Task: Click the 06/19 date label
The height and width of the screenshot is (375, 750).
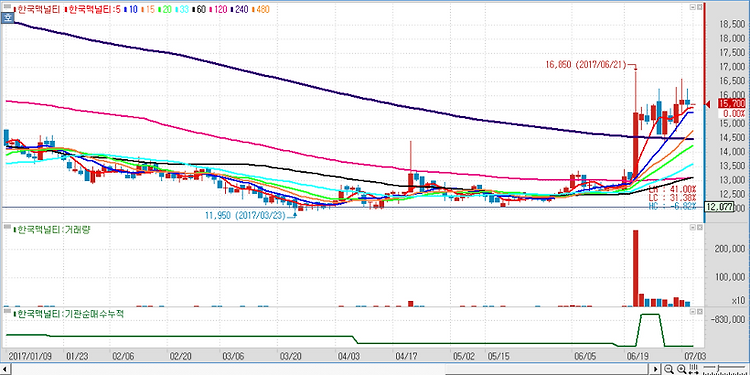Action: click(x=638, y=356)
